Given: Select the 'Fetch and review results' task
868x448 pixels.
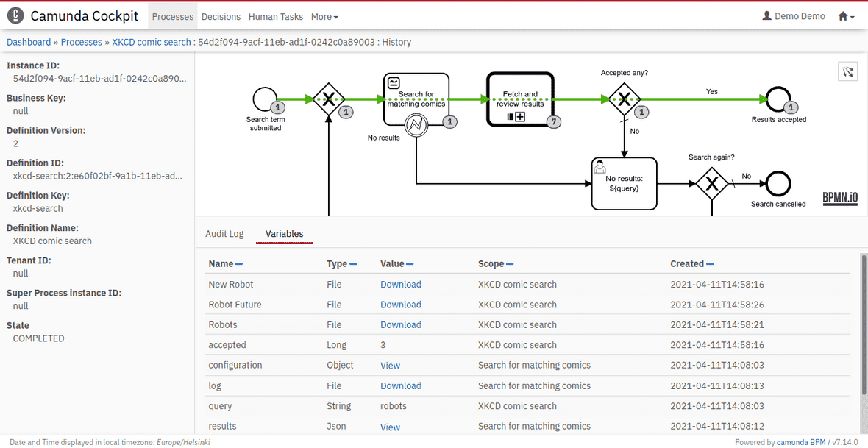Looking at the screenshot, I should coord(520,99).
